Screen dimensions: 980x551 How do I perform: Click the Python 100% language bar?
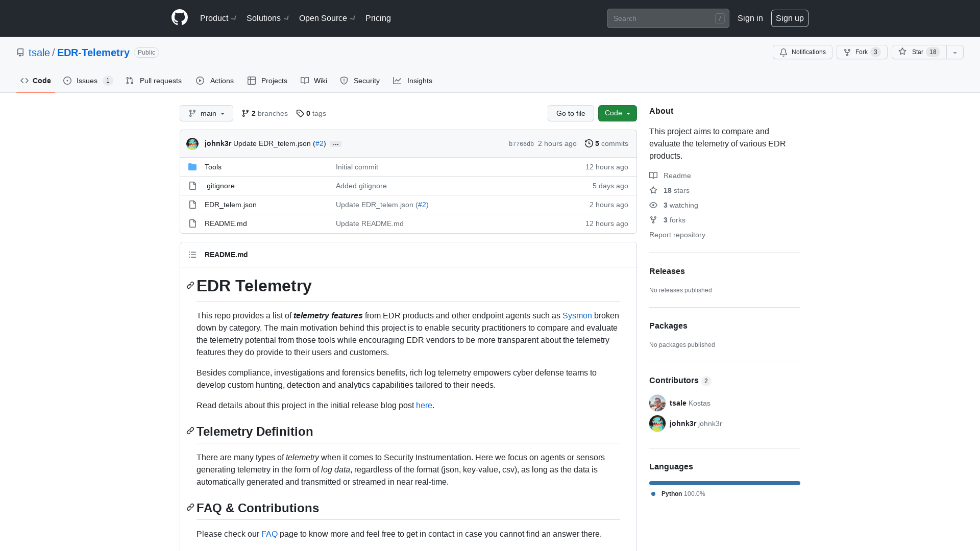[x=725, y=482]
